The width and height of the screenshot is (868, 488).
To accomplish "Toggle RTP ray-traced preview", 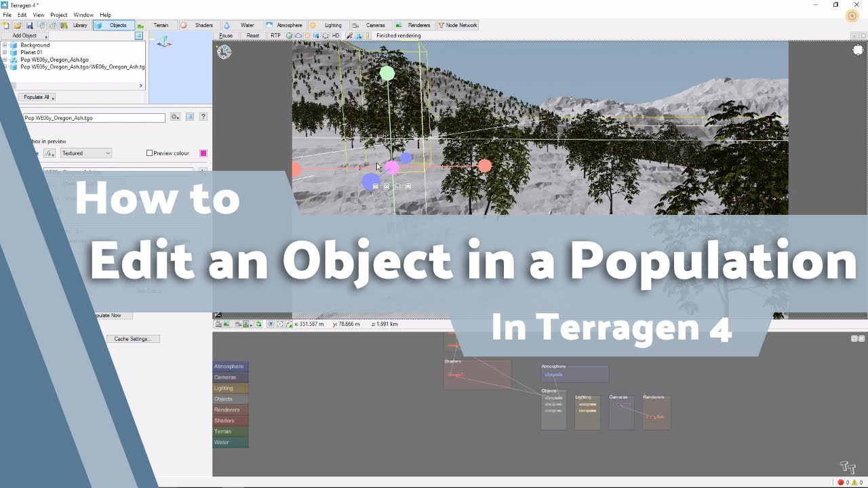I will coord(275,35).
